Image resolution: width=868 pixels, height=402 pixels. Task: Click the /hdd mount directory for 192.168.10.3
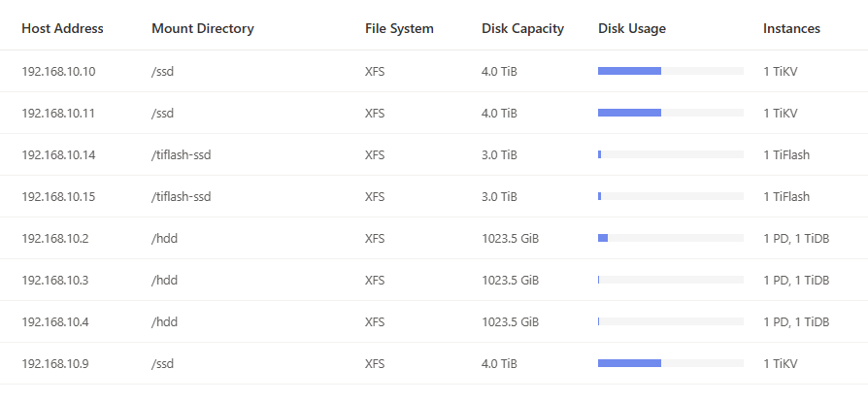165,280
